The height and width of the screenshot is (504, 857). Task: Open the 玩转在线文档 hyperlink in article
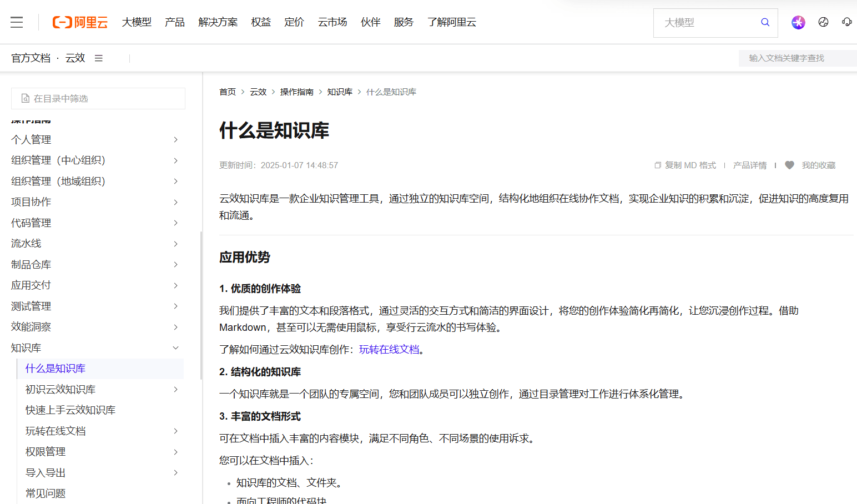[x=389, y=350]
